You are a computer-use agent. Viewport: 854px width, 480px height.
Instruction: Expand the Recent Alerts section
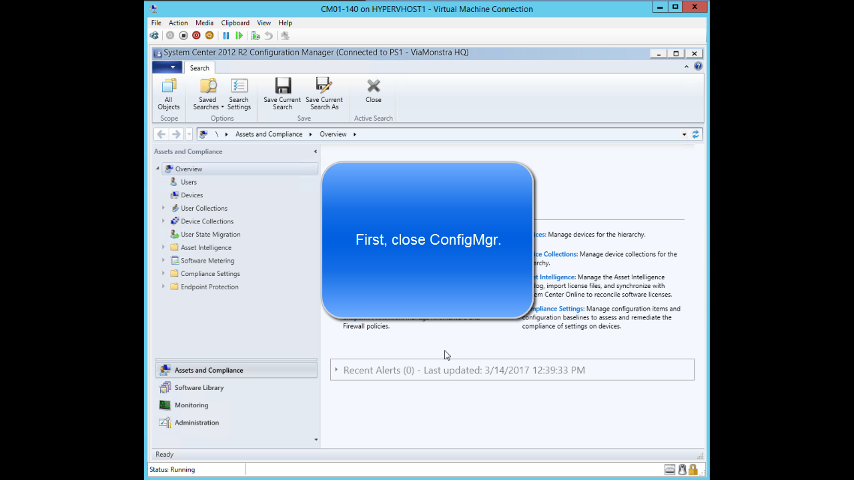(x=336, y=370)
